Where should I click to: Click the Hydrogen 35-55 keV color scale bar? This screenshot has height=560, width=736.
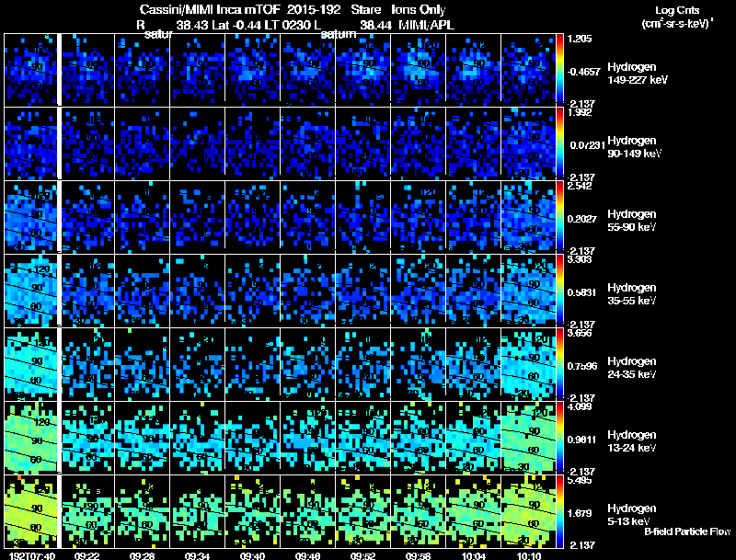coord(559,291)
